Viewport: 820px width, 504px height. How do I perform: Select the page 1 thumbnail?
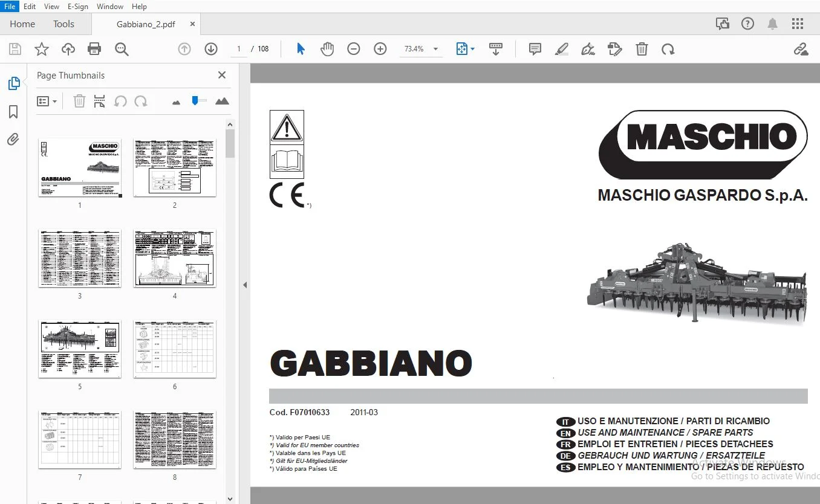pyautogui.click(x=80, y=167)
